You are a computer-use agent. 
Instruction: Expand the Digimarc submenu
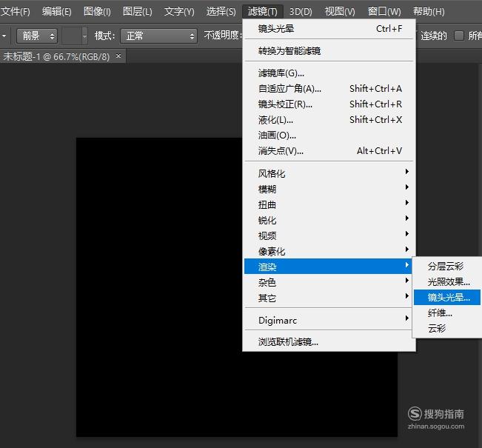[x=329, y=320]
